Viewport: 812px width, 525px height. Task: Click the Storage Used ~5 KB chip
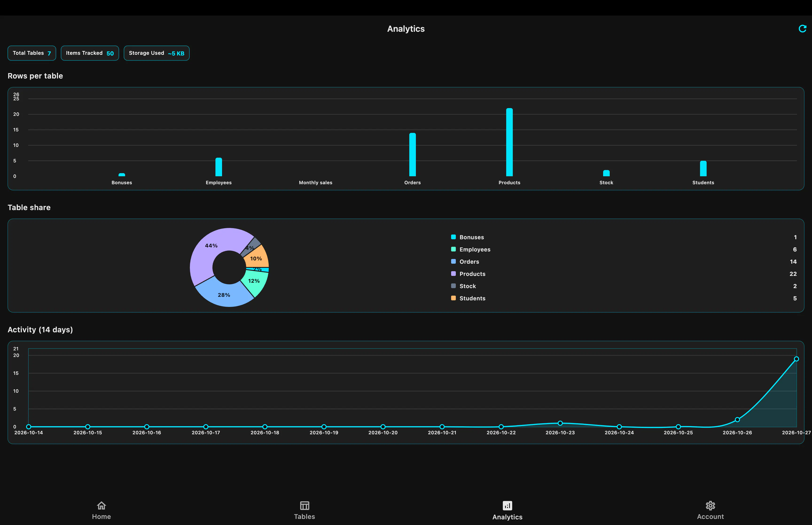tap(156, 53)
